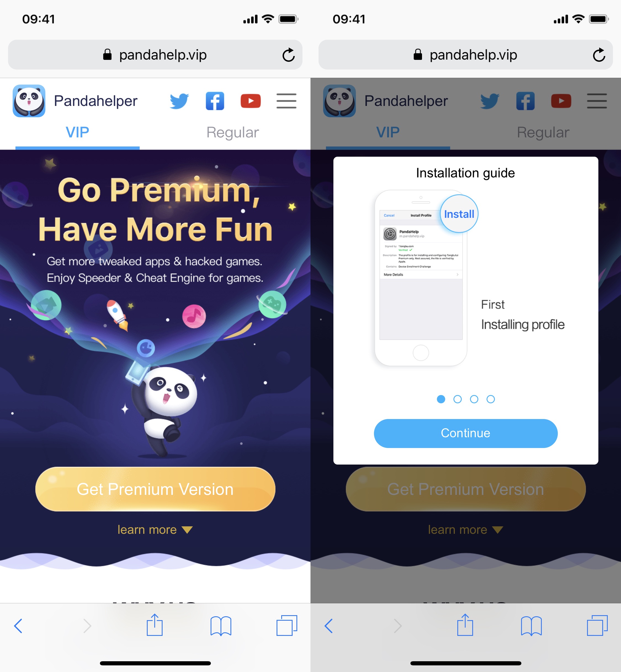Expand learn more on dimmed right screen
Image resolution: width=621 pixels, height=672 pixels.
[465, 530]
